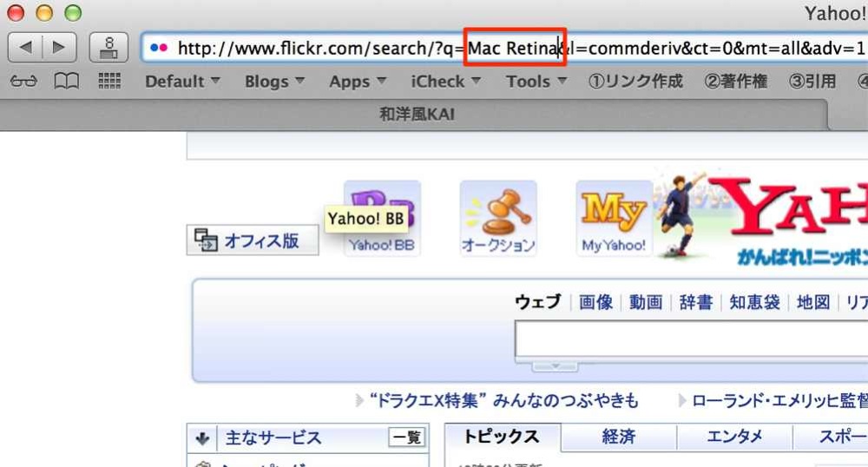Expand the search options arrow below the search box
Viewport: 868px width, 467px height.
point(555,366)
